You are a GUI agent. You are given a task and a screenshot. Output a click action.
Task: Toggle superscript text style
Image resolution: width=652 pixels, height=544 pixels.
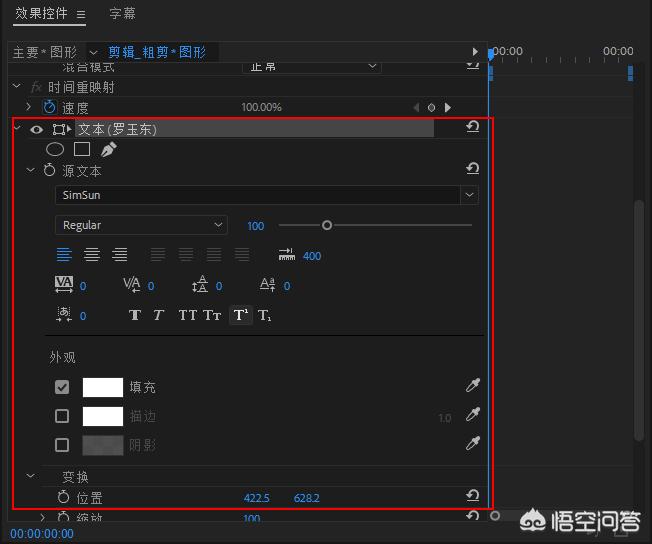[x=241, y=315]
